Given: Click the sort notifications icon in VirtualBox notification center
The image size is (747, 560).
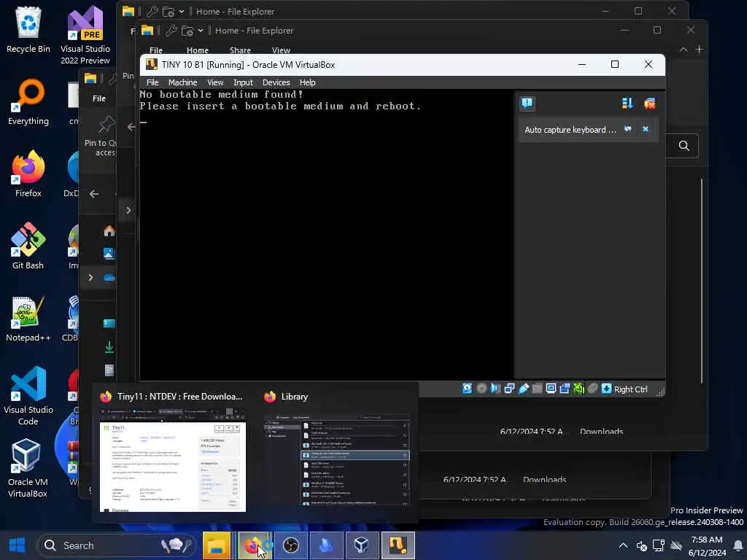Looking at the screenshot, I should pos(627,104).
